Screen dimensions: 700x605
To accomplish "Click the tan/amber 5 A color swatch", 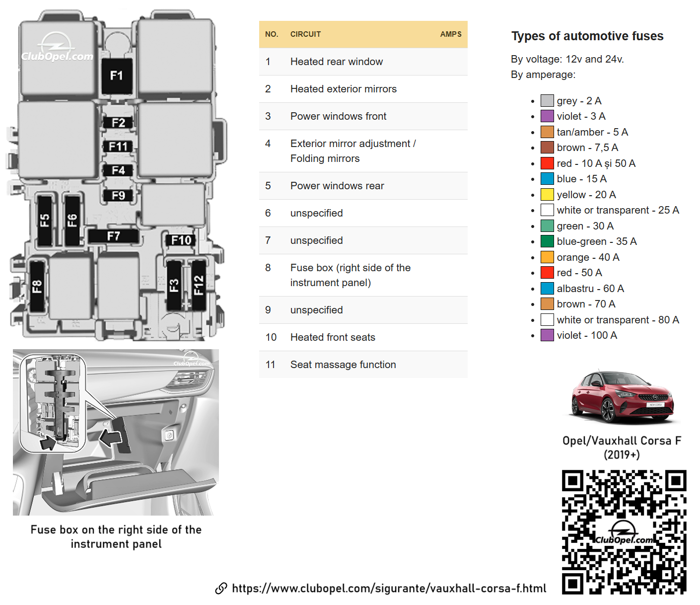I will click(x=547, y=132).
